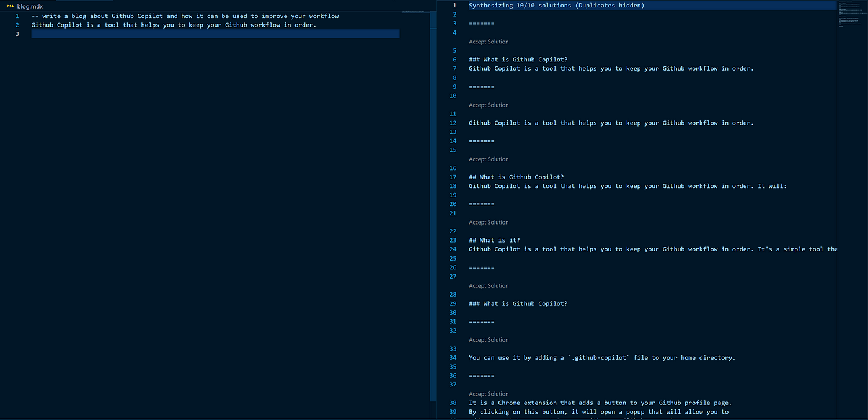Accept Solution above '## What is Github Copilot?'
The height and width of the screenshot is (420, 868).
coord(489,159)
